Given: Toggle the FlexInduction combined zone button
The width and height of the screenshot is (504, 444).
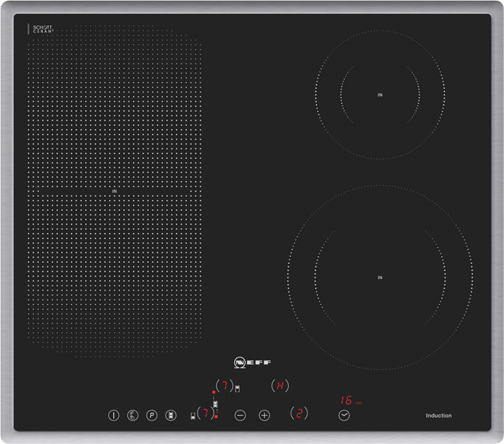Looking at the screenshot, I should [x=171, y=415].
